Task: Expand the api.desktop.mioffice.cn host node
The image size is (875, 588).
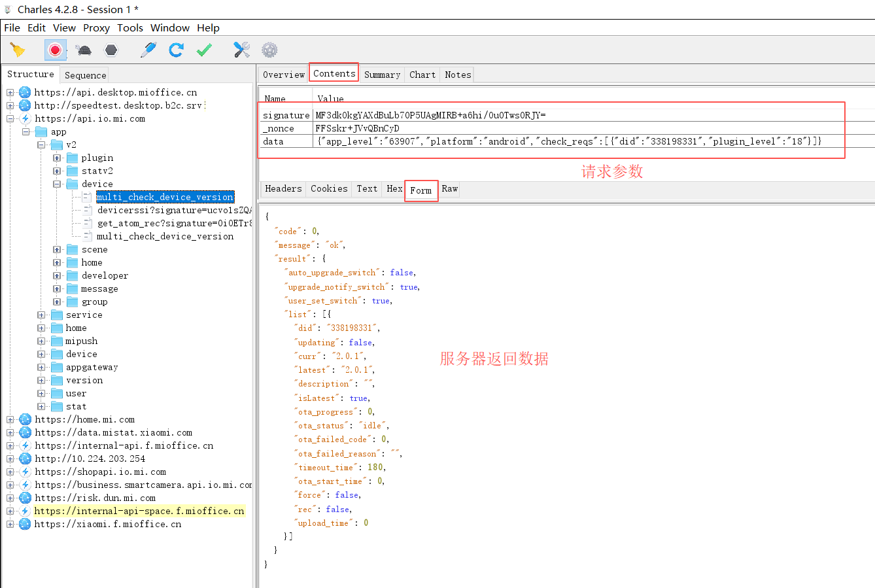Action: click(10, 92)
